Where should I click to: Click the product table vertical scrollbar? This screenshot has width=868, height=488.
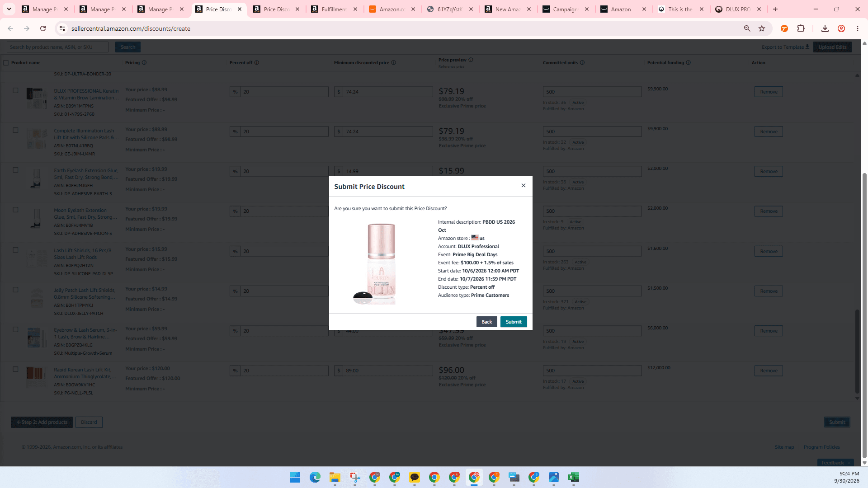click(857, 351)
